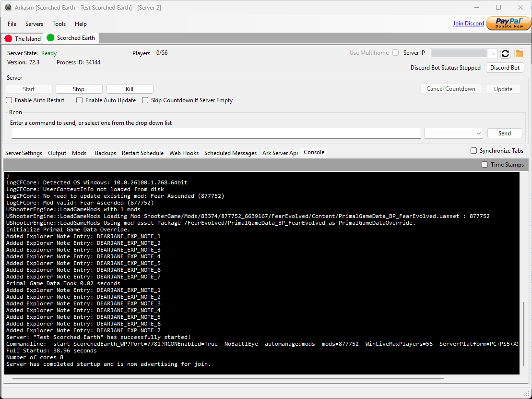Click the Players '0/56' count
Image resolution: width=532 pixels, height=399 pixels.
click(162, 53)
